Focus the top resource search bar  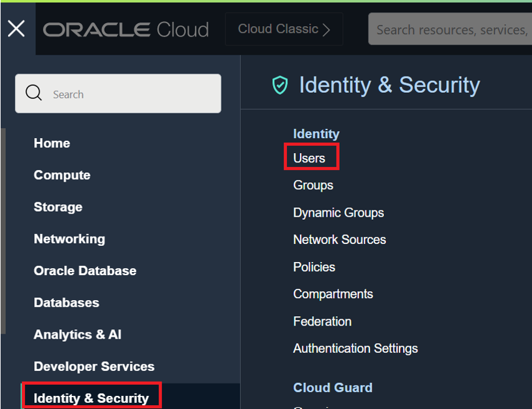tap(450, 29)
